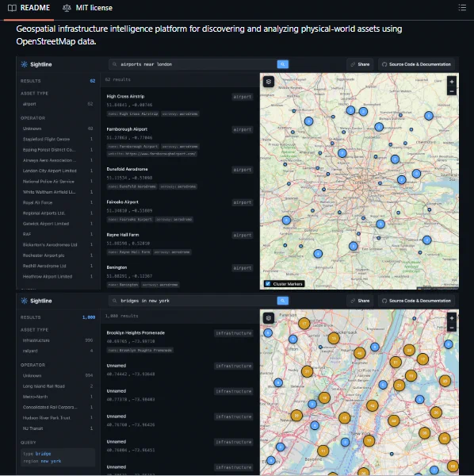Filter by NJ Transit operator
474x476 pixels.
point(58,428)
